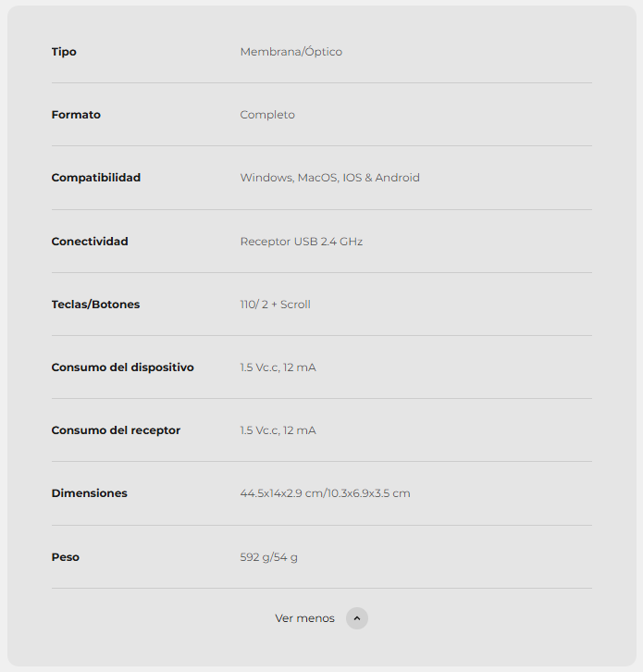This screenshot has width=643, height=672.
Task: Click the "Consumo del receptor" label
Action: [116, 430]
